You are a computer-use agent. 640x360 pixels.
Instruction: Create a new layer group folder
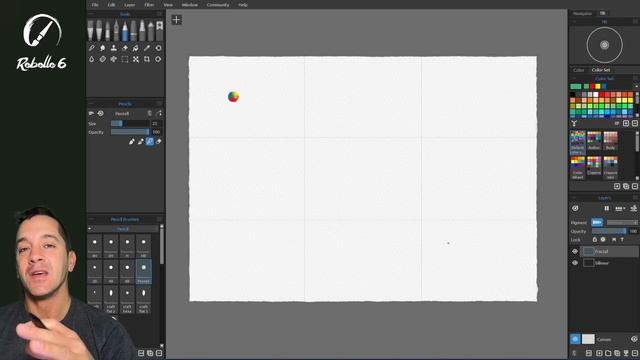pos(608,353)
